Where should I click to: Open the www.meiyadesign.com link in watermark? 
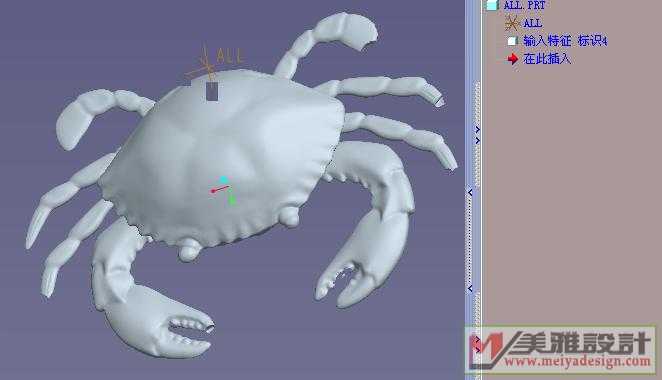577,361
